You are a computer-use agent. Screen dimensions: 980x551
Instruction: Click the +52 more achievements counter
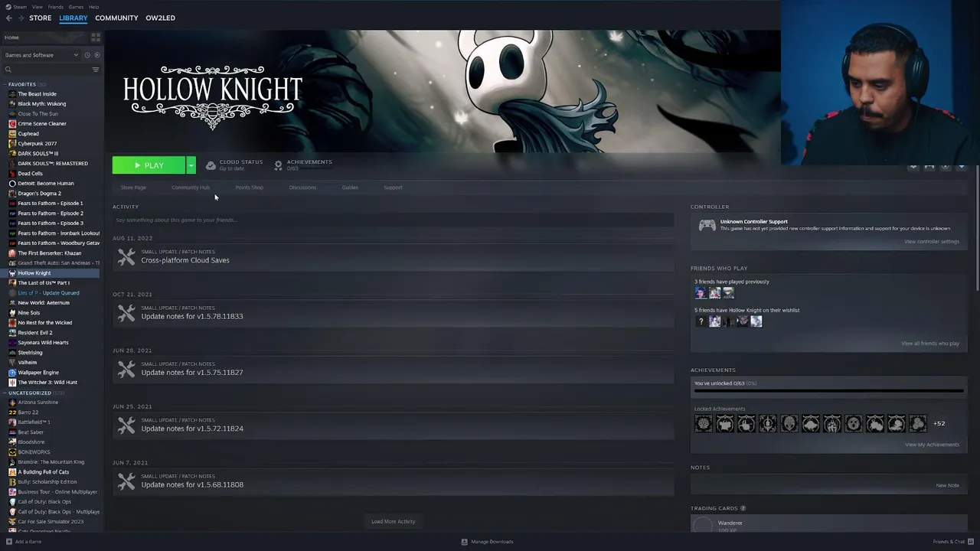[939, 423]
